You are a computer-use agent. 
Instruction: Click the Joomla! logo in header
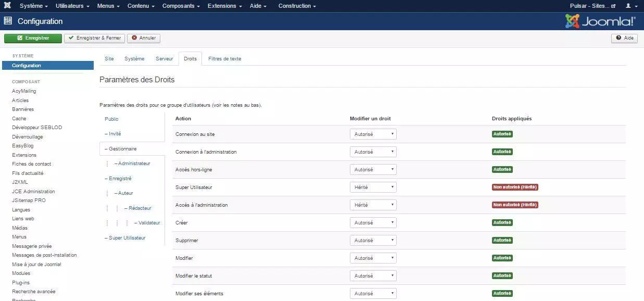(x=600, y=21)
